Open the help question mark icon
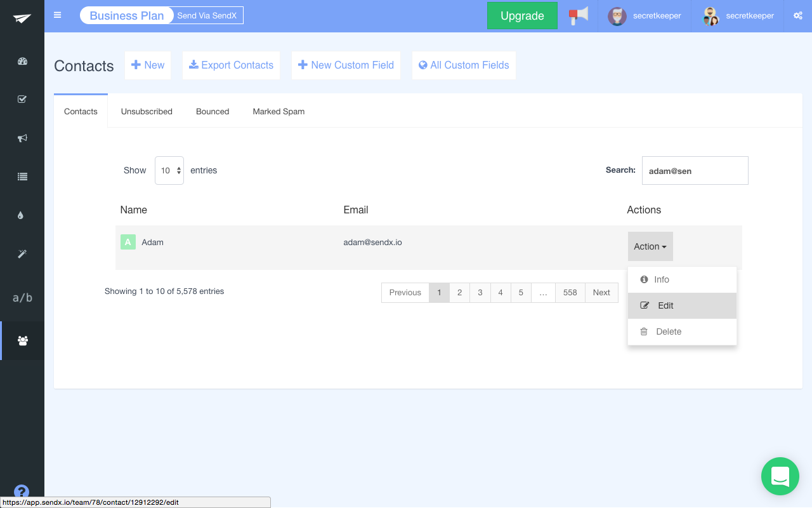Viewport: 812px width, 508px height. 22,492
